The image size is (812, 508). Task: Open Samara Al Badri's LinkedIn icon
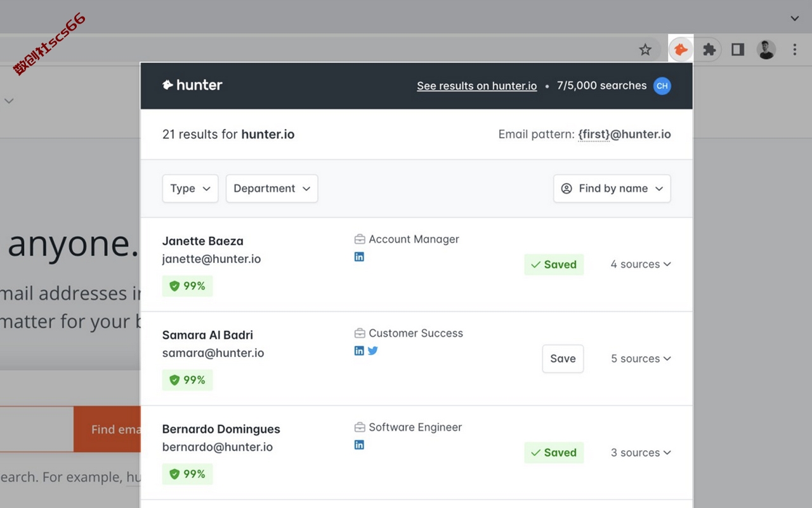point(359,351)
